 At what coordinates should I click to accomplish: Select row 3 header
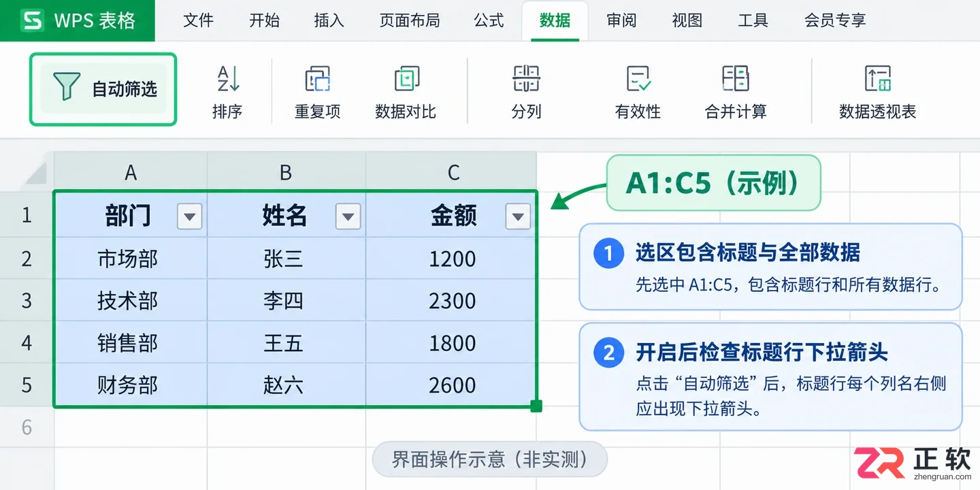27,300
